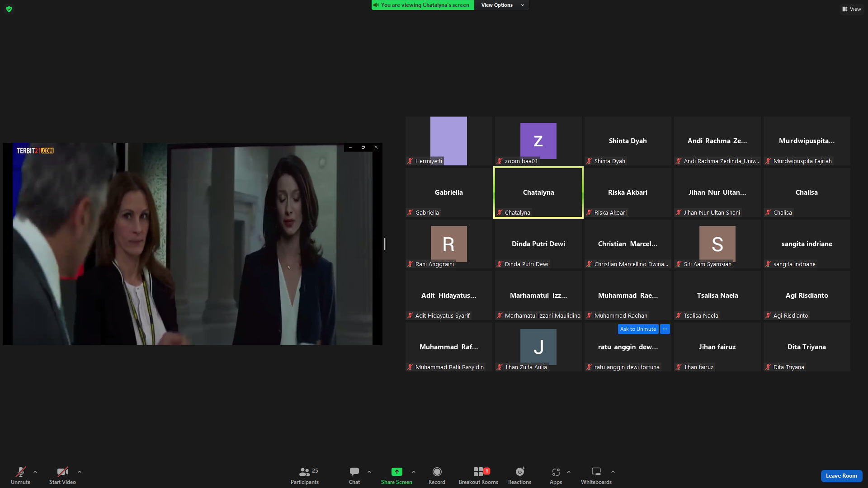The width and height of the screenshot is (868, 488).
Task: Click the muted mic icon next to Chalisa
Action: pyautogui.click(x=768, y=212)
